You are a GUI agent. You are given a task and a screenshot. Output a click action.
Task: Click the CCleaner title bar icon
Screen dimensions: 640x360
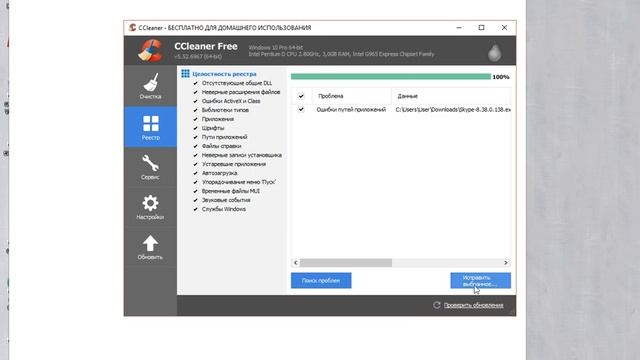[132, 27]
